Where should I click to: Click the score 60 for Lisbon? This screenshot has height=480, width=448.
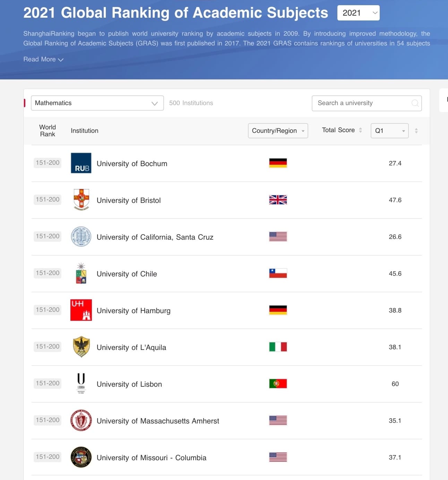tap(395, 384)
